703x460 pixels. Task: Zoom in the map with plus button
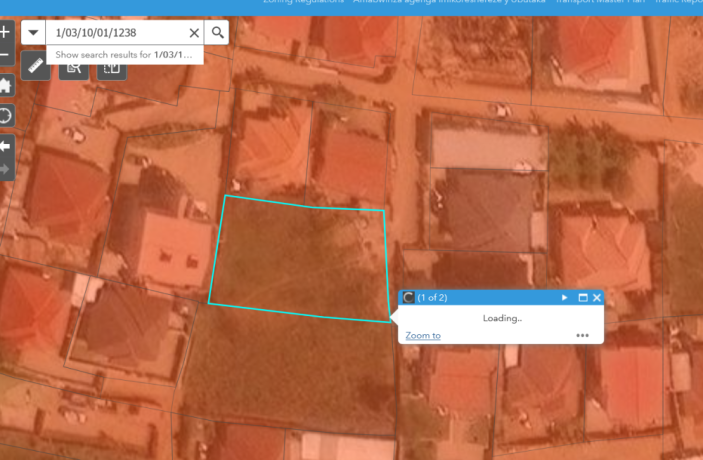(x=5, y=32)
